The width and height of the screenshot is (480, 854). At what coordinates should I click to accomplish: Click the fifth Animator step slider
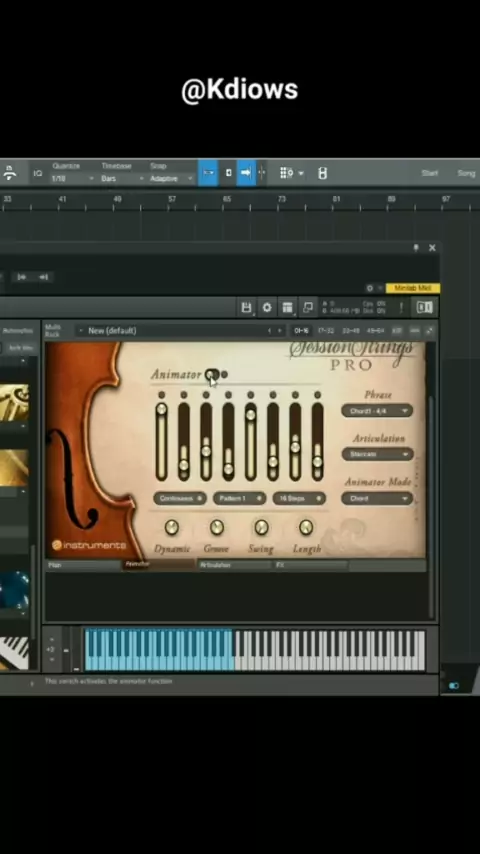coord(251,442)
